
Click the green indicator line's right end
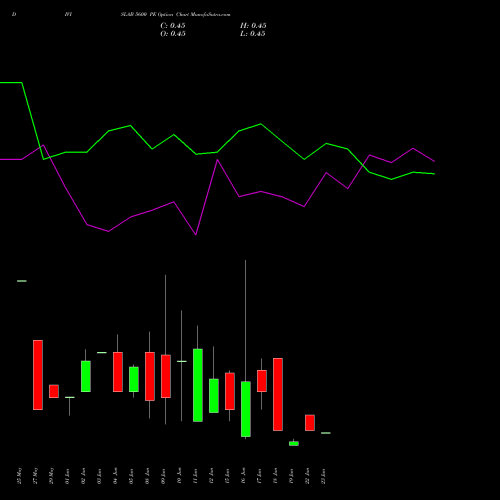click(434, 174)
